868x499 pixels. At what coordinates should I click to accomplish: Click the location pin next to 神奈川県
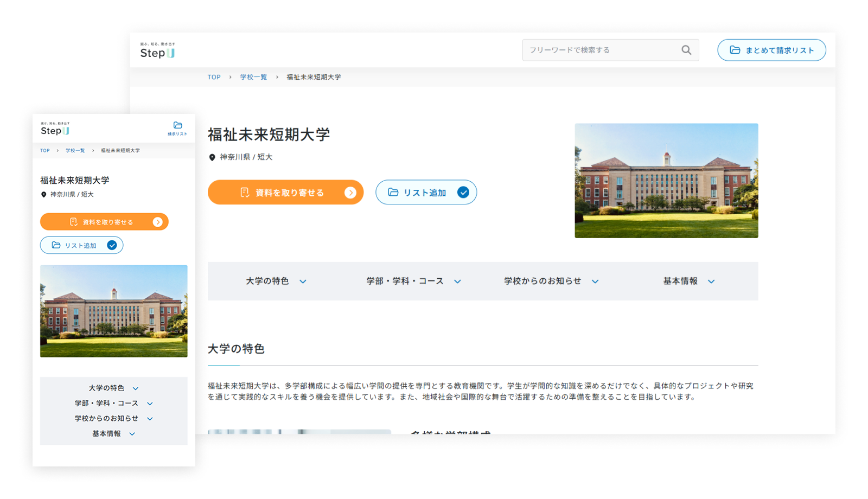(212, 157)
